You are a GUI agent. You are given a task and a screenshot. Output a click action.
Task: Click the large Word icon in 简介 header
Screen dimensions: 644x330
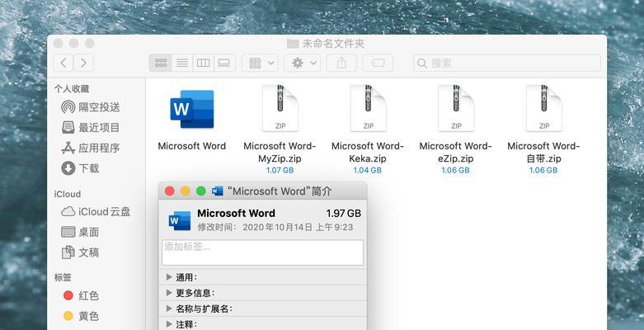(x=180, y=220)
